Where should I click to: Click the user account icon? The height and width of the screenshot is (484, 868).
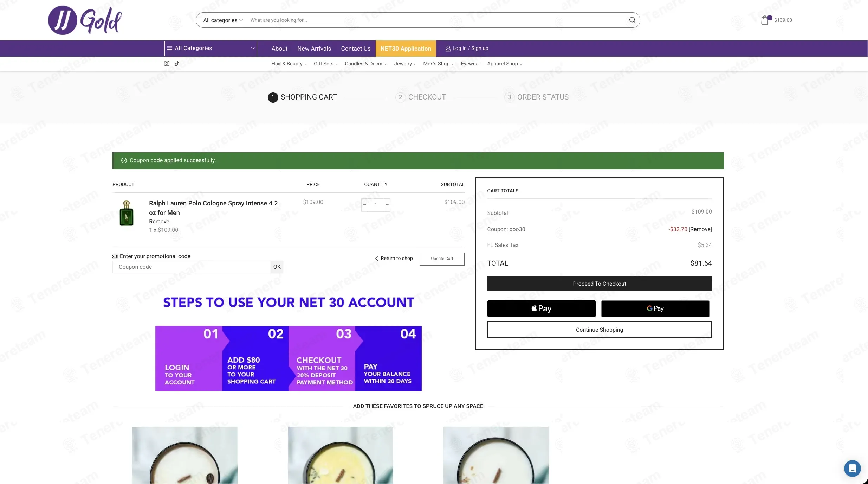coord(448,49)
